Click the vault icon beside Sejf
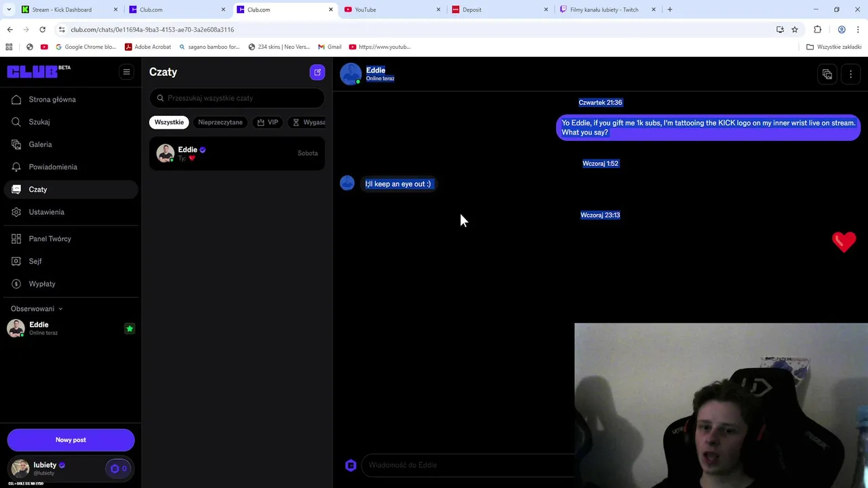Screen dimensions: 868x488 (x=16, y=261)
